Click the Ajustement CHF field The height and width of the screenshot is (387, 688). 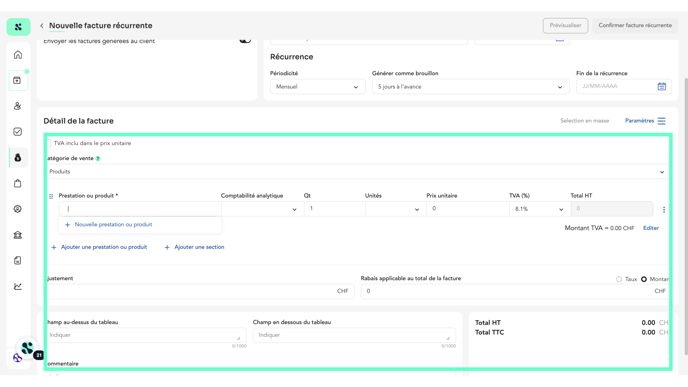pos(200,291)
